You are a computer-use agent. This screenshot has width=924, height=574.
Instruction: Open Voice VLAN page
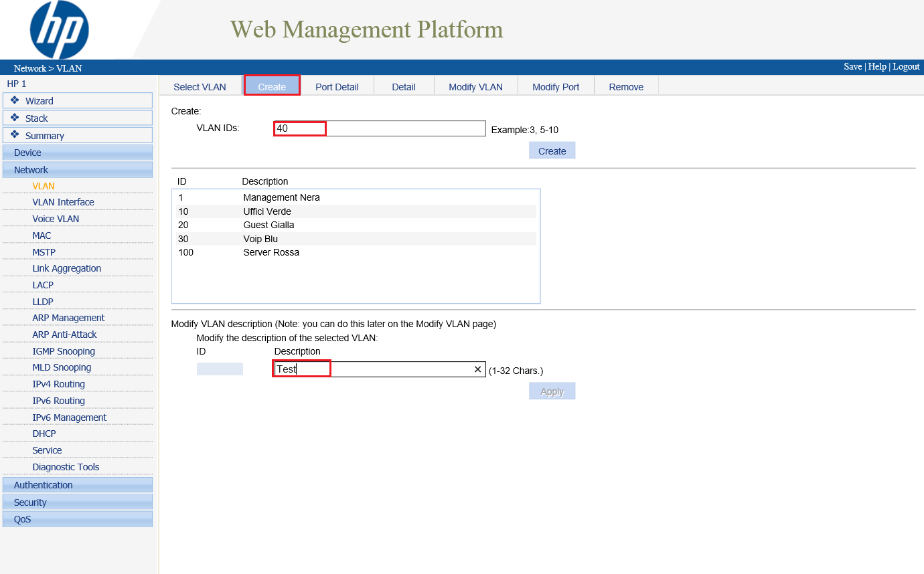pyautogui.click(x=56, y=219)
